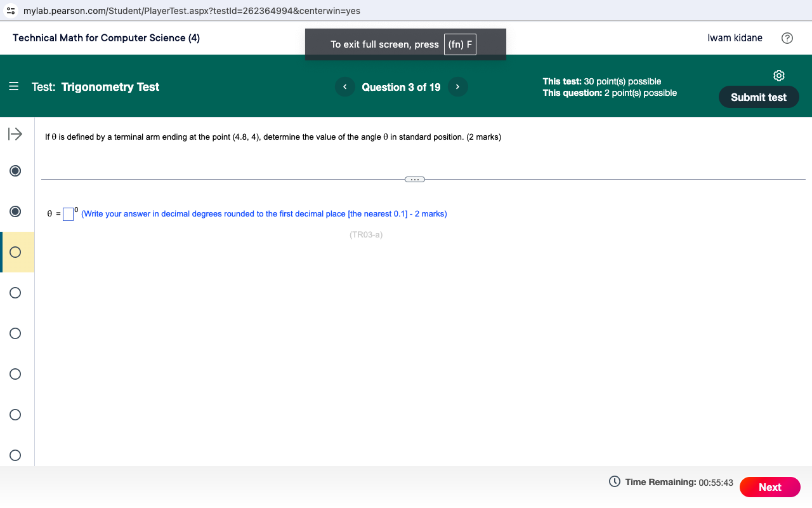Click the exit full screen notification
812x508 pixels.
(x=405, y=44)
